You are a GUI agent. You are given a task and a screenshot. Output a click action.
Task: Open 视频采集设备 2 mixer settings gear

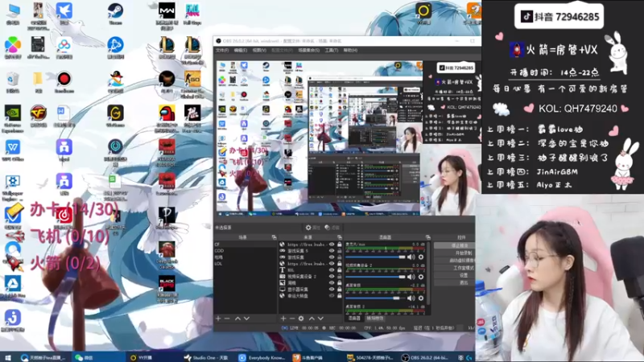[x=421, y=277]
